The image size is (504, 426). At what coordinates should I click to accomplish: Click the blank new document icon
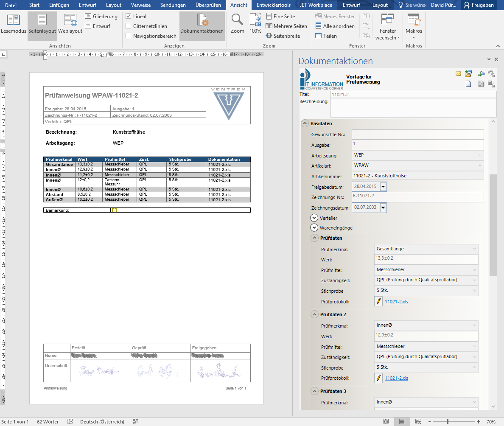(468, 84)
